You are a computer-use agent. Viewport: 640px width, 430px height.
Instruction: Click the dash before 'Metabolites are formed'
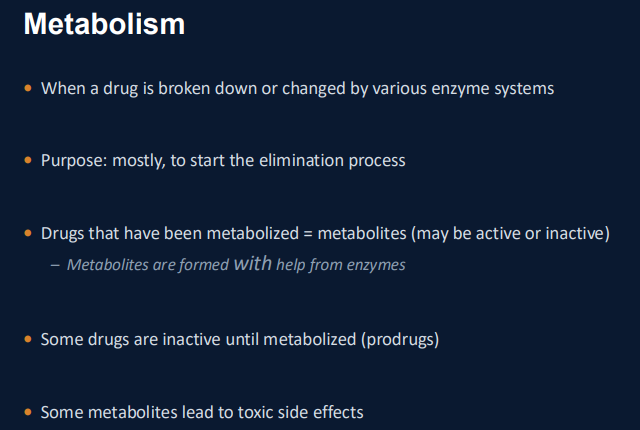coord(55,266)
